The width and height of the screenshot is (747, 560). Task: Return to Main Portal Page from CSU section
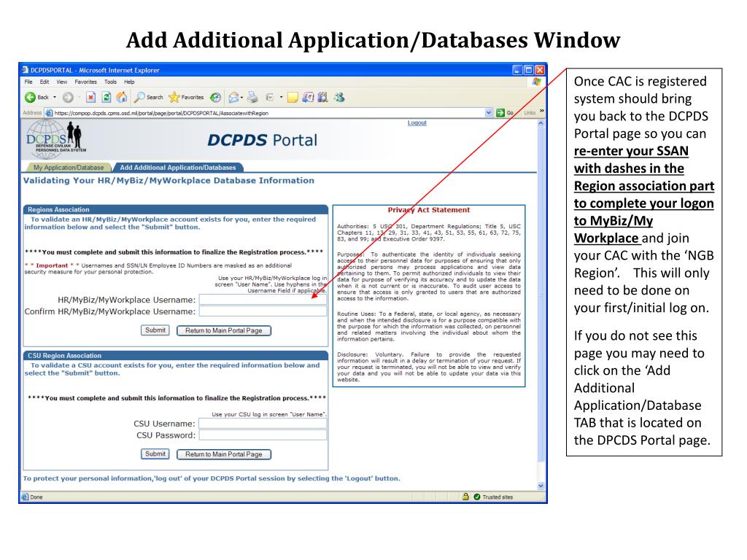[x=224, y=454]
